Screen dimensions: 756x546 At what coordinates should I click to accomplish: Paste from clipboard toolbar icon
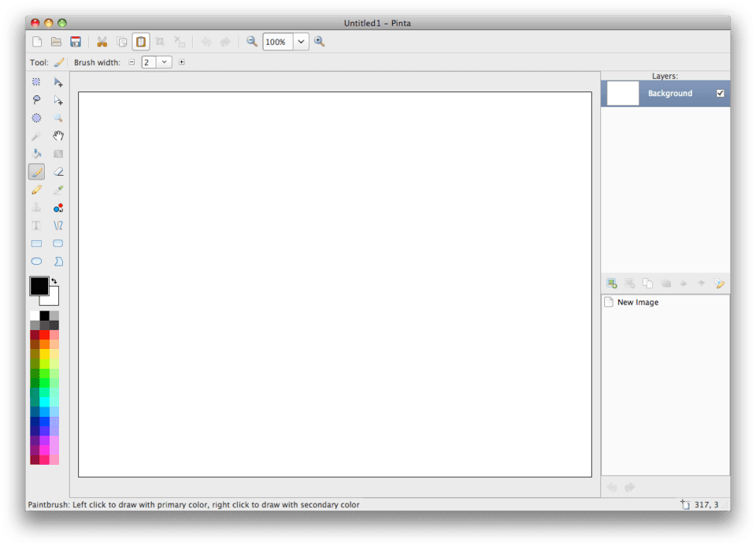click(141, 42)
